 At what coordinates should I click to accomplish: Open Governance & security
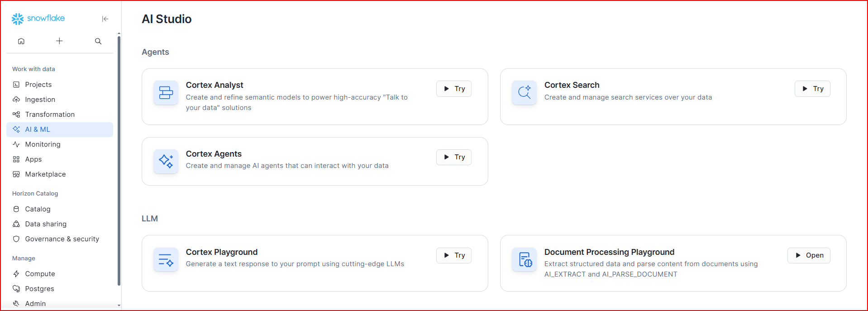60,239
